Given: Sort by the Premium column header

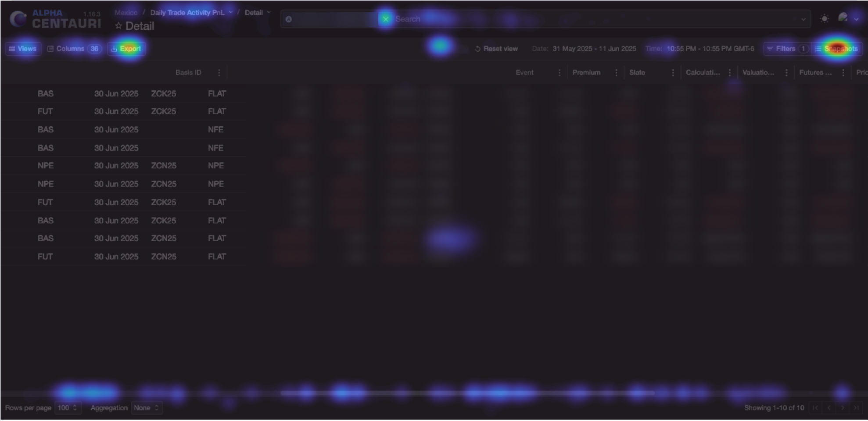Looking at the screenshot, I should click(x=586, y=73).
